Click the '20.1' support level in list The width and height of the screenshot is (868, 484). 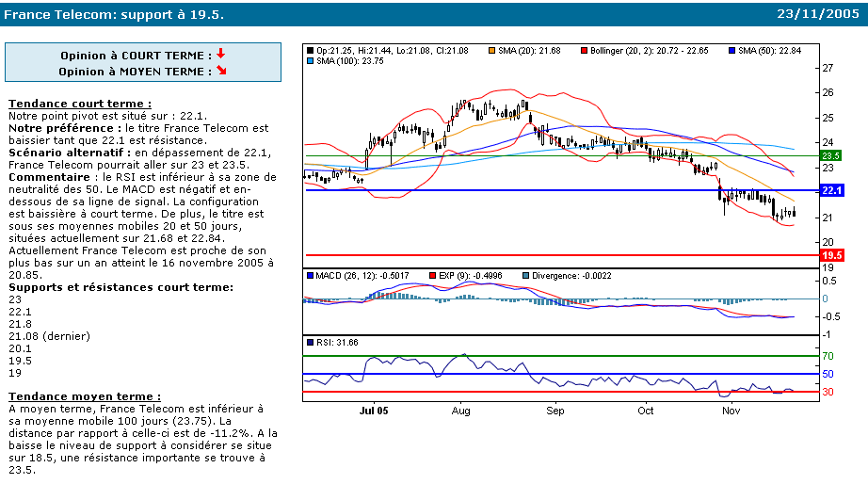[x=20, y=348]
